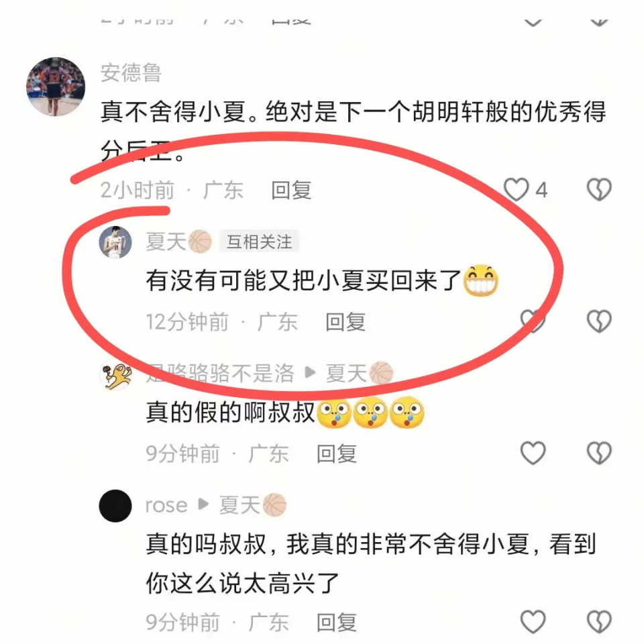Image resolution: width=644 pixels, height=644 pixels.
Task: Open 安德鲁's profile avatar
Action: (x=56, y=87)
